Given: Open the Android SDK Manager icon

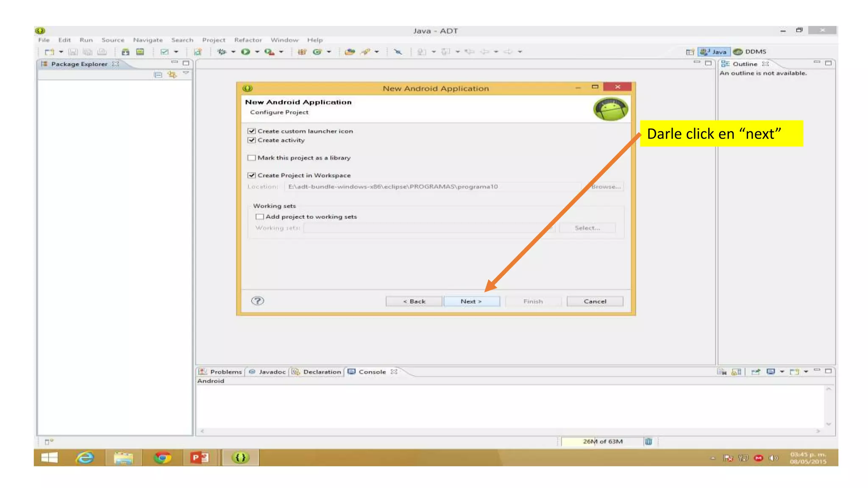Looking at the screenshot, I should click(125, 52).
